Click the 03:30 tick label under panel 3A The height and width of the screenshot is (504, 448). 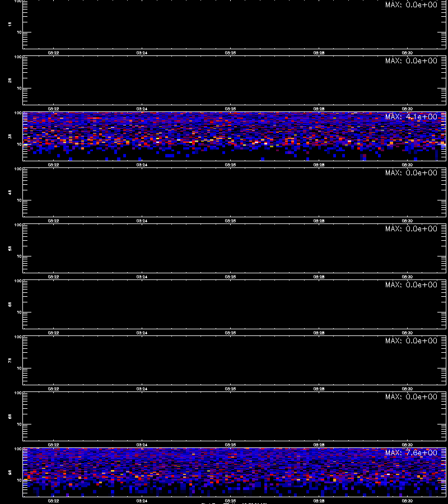click(x=407, y=165)
